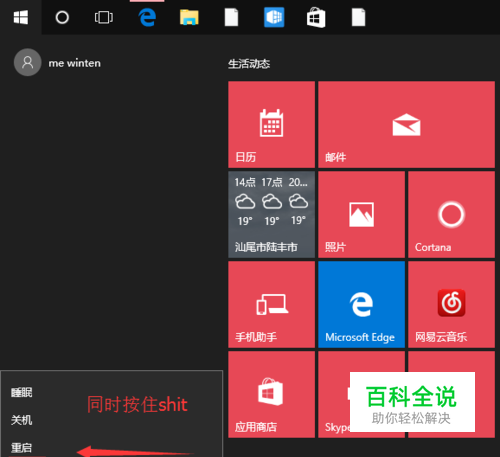Viewport: 500px width, 457px height.
Task: Click blue app icon in taskbar
Action: point(274,17)
